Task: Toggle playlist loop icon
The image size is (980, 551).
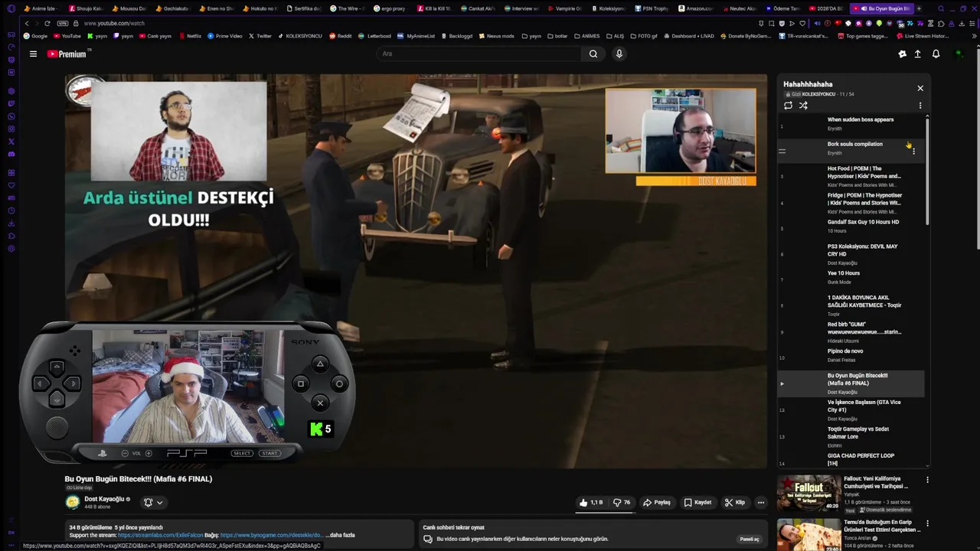Action: pos(788,106)
